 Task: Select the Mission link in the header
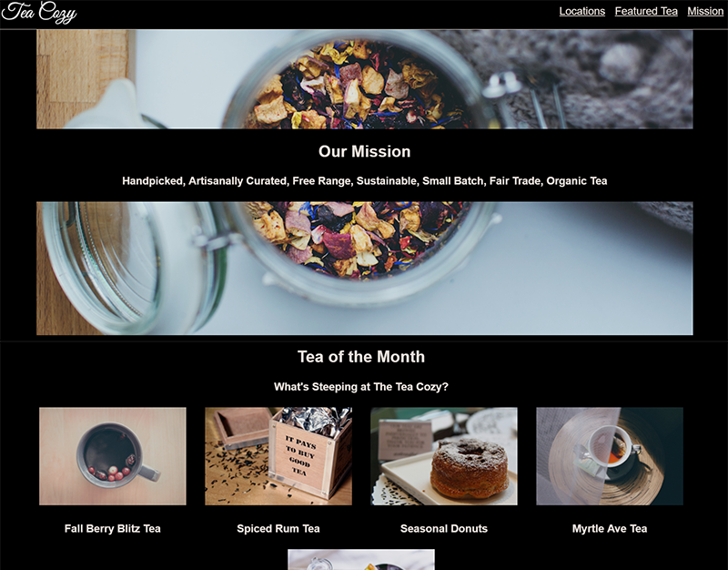click(x=705, y=11)
